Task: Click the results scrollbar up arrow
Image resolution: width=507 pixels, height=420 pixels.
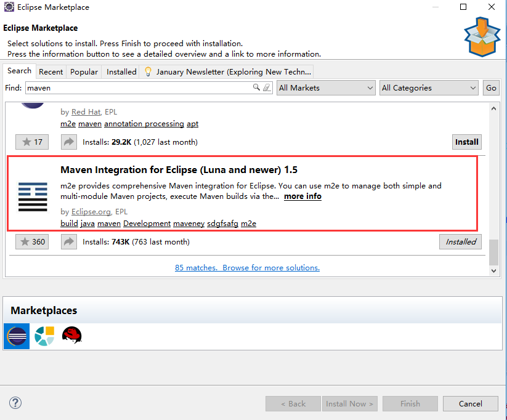Action: [x=493, y=108]
